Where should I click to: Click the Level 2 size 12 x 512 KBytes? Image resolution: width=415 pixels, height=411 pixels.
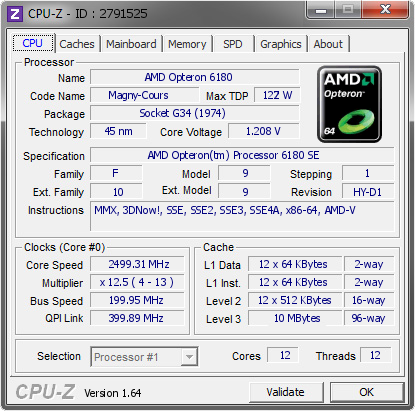coord(295,300)
